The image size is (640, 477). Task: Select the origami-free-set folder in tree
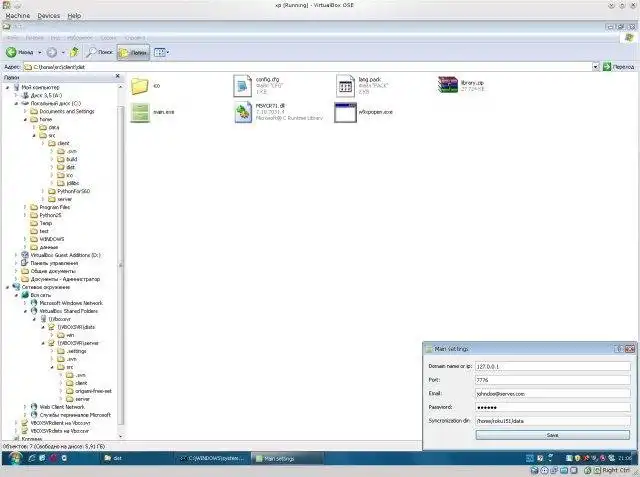point(93,391)
